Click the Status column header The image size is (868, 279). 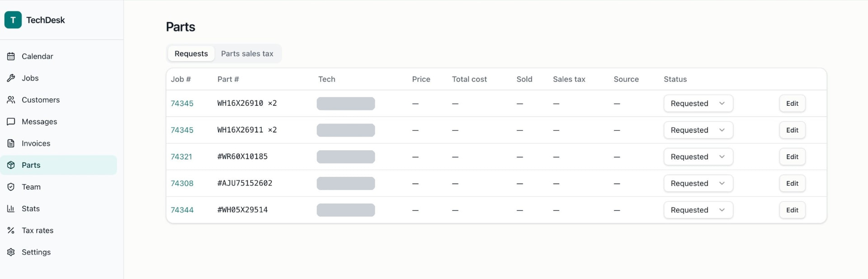click(x=675, y=79)
